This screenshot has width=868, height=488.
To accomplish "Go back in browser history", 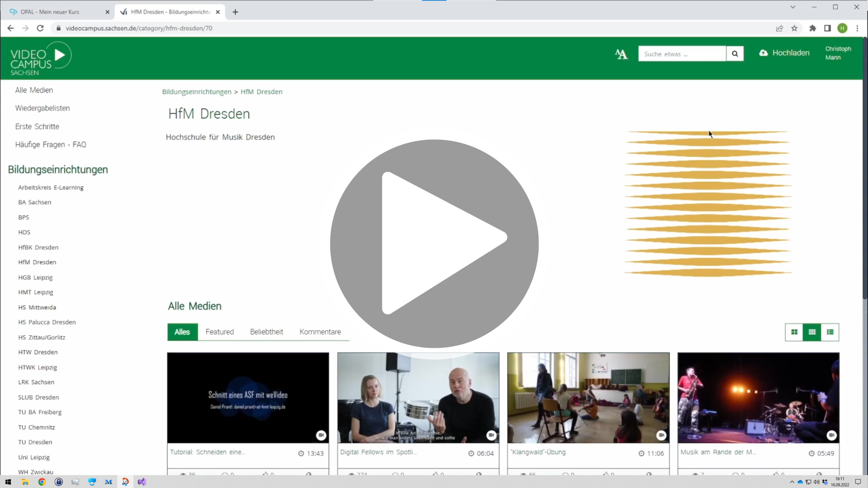I will point(10,28).
